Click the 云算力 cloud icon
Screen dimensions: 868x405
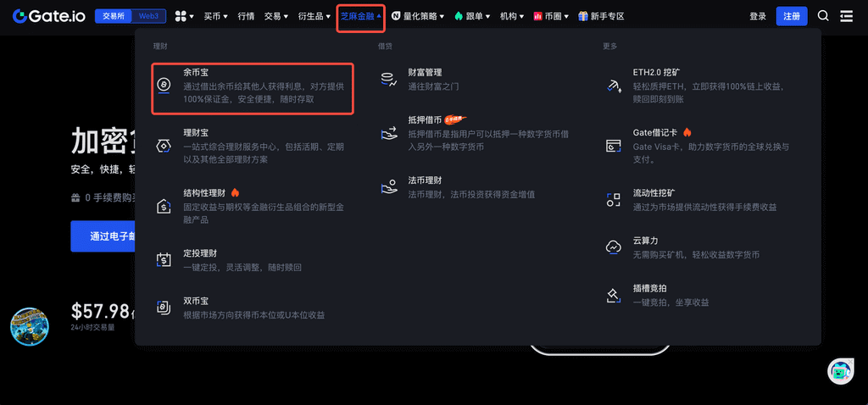[x=614, y=247]
